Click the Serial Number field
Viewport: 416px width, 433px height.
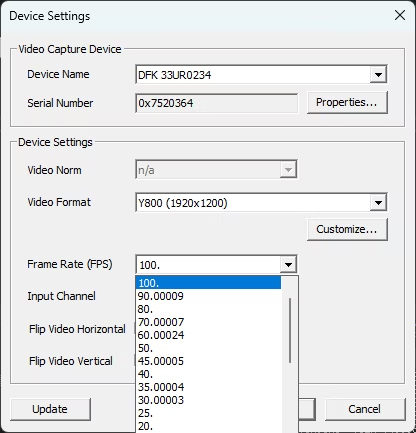[x=217, y=103]
